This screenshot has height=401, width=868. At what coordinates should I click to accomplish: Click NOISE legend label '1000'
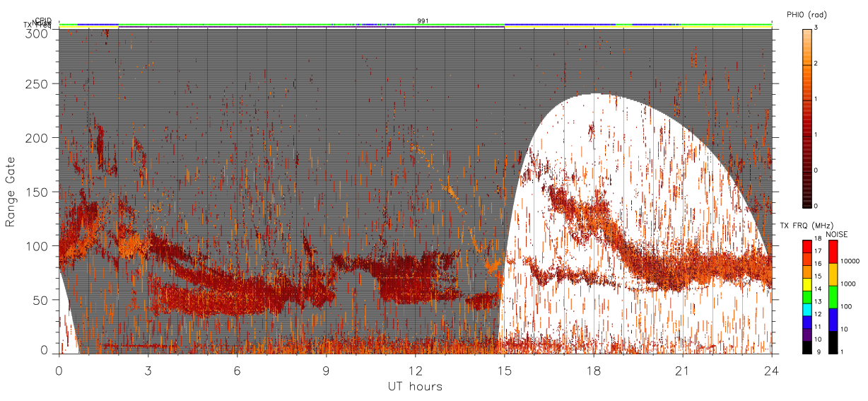click(849, 284)
